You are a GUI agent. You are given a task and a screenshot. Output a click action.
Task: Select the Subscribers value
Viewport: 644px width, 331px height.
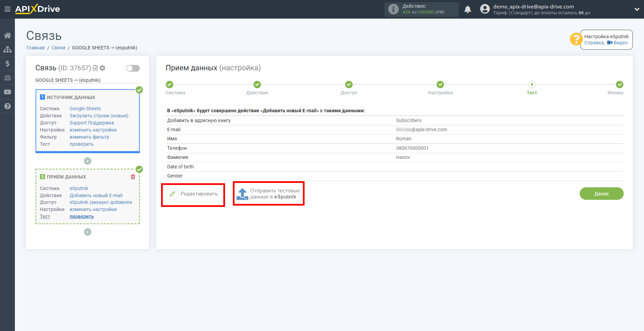(408, 120)
